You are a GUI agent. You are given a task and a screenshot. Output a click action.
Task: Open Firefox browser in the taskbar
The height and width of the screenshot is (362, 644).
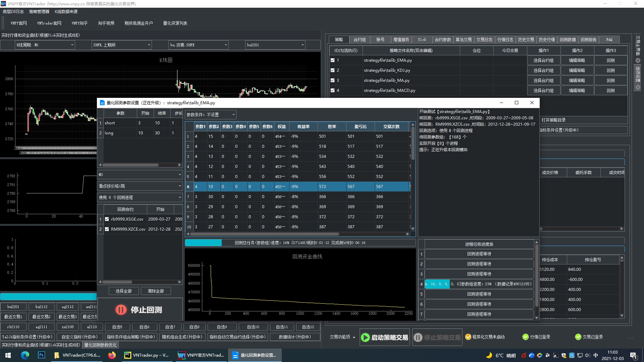point(112,355)
